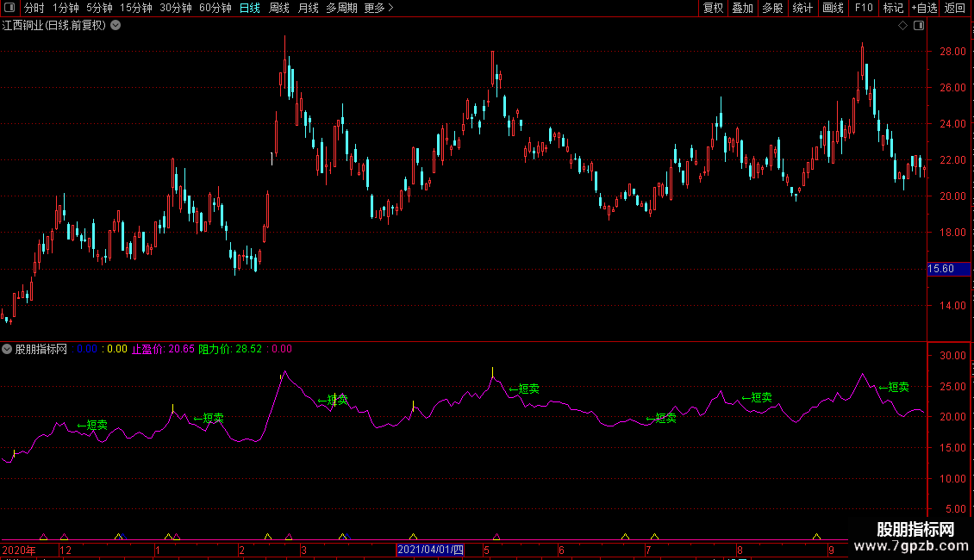The image size is (974, 560).
Task: Click the 江西铜业(日线.前复权) chart title
Action: coord(54,26)
